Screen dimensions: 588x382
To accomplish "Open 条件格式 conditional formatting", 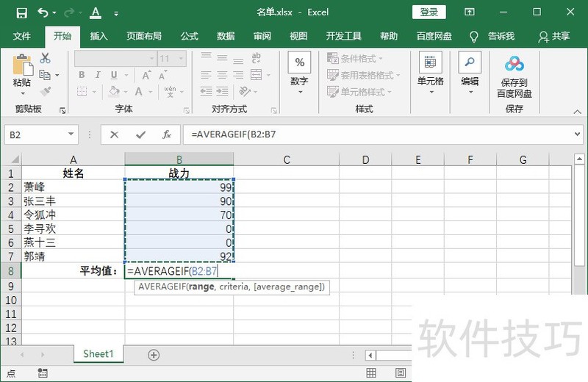I will pos(354,59).
